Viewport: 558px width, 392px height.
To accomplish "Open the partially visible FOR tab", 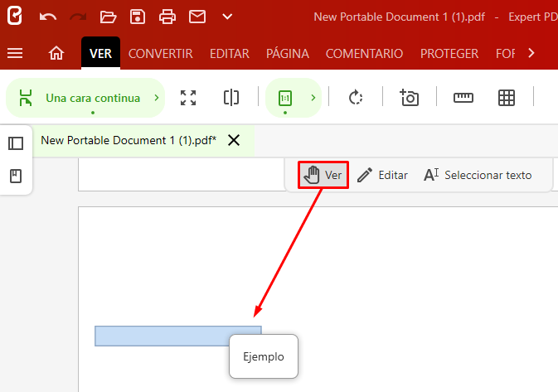I will tap(505, 53).
